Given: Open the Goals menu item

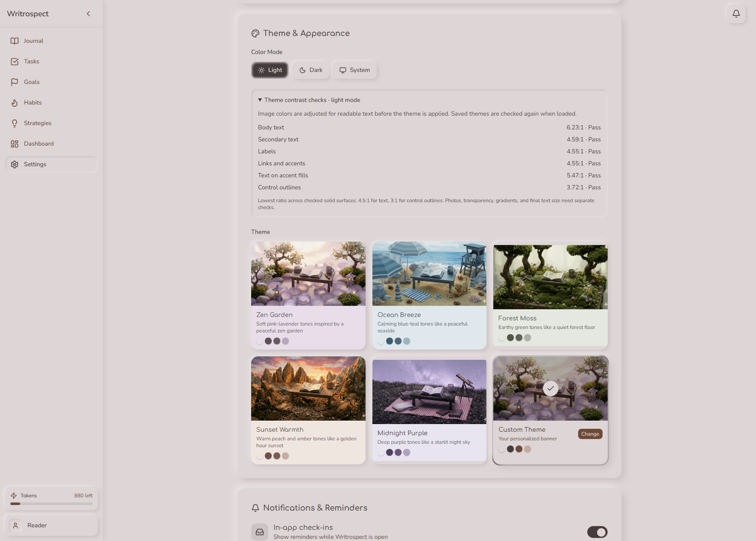Looking at the screenshot, I should point(51,82).
